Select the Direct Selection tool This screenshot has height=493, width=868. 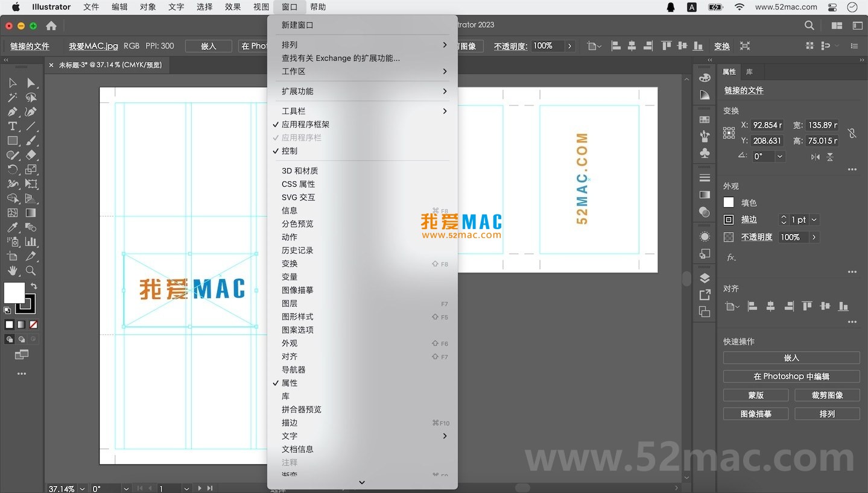point(31,83)
